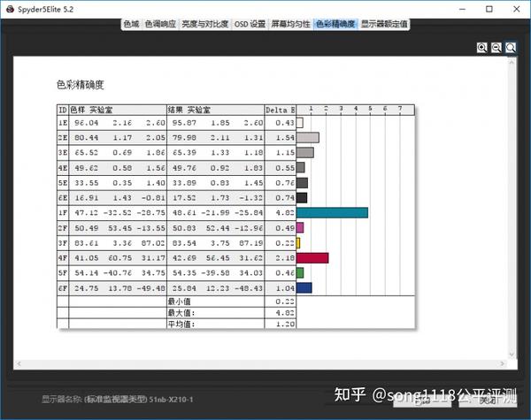Open the 显示器额定值 tab

tap(384, 24)
